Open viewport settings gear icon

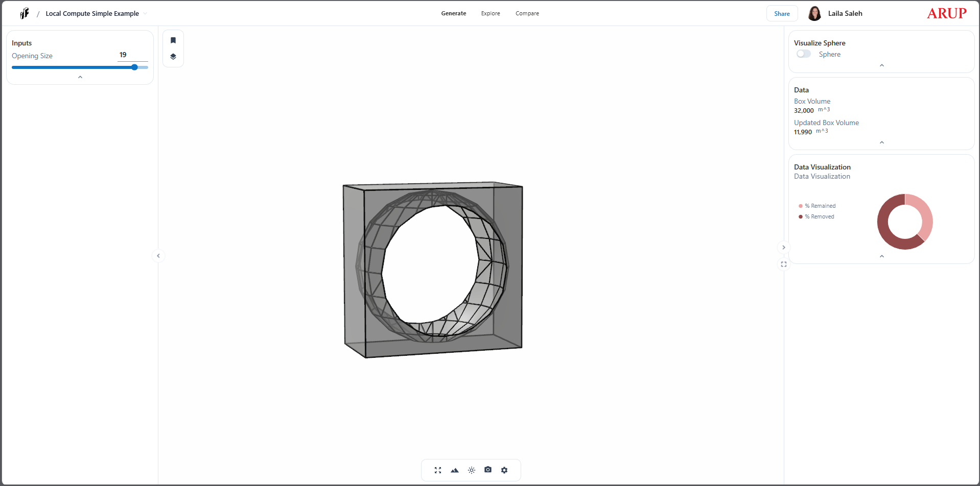coord(504,470)
